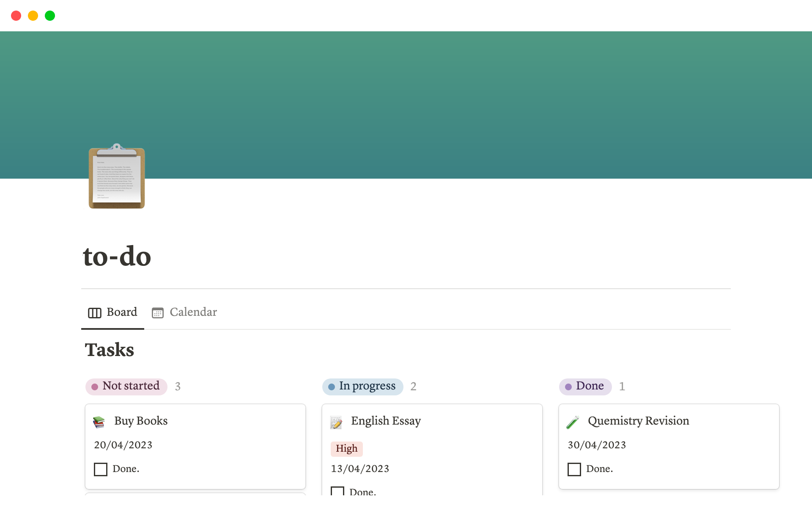812x508 pixels.
Task: Click the Board view icon
Action: [94, 313]
